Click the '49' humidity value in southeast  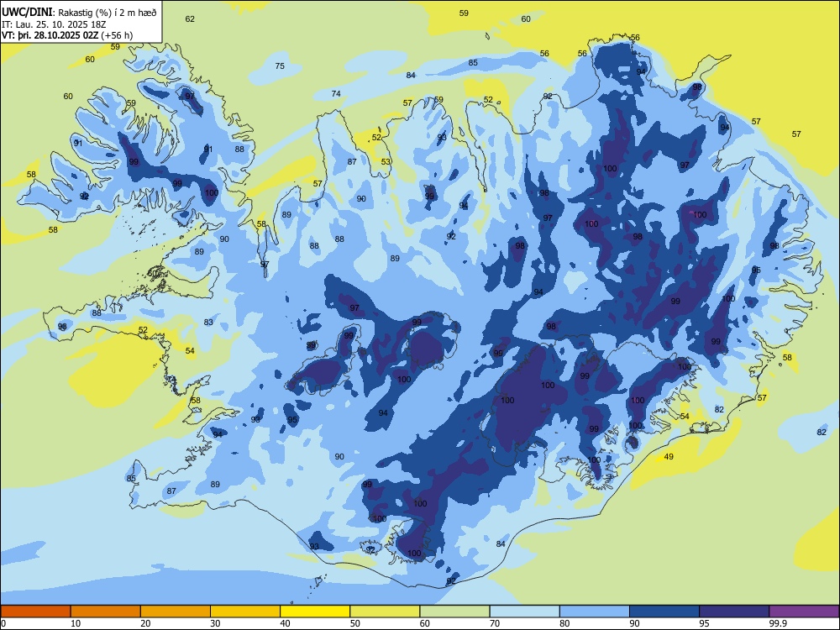click(x=669, y=456)
